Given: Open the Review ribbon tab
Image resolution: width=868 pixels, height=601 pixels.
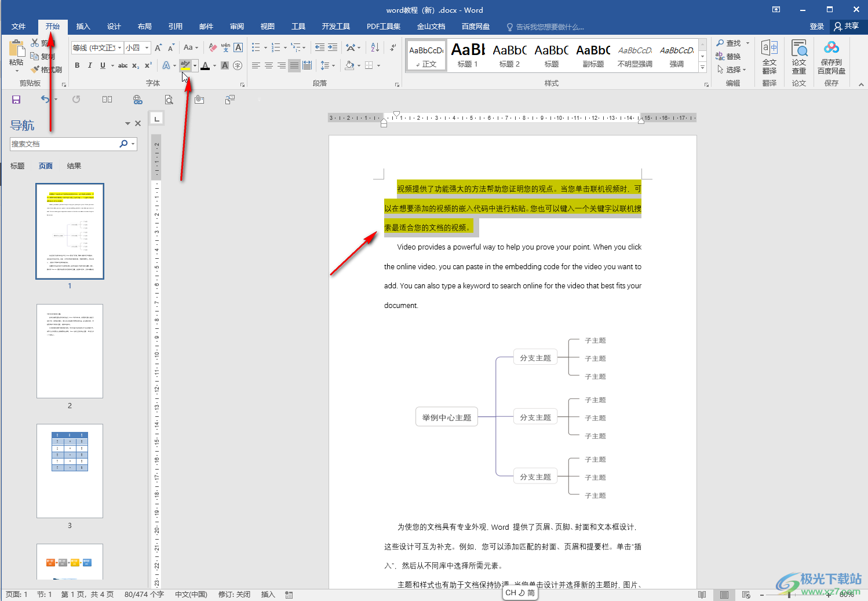Looking at the screenshot, I should coord(237,27).
